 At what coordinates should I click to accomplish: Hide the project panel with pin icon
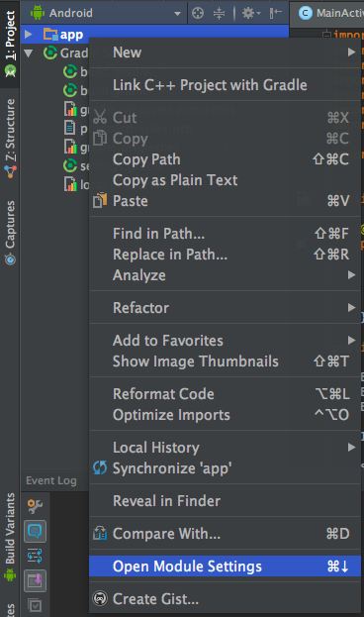pos(276,14)
